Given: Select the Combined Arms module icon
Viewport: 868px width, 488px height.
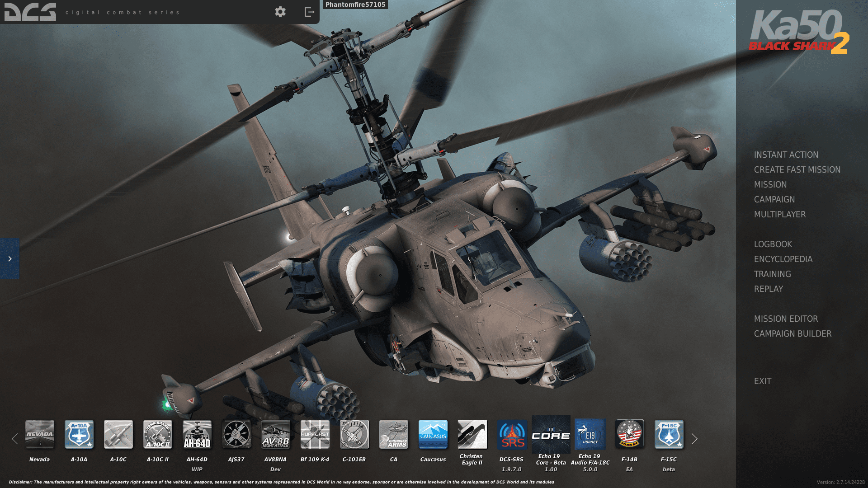Looking at the screenshot, I should (394, 434).
